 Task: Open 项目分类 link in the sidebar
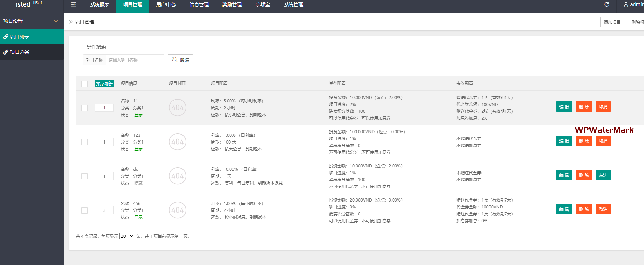tap(20, 52)
